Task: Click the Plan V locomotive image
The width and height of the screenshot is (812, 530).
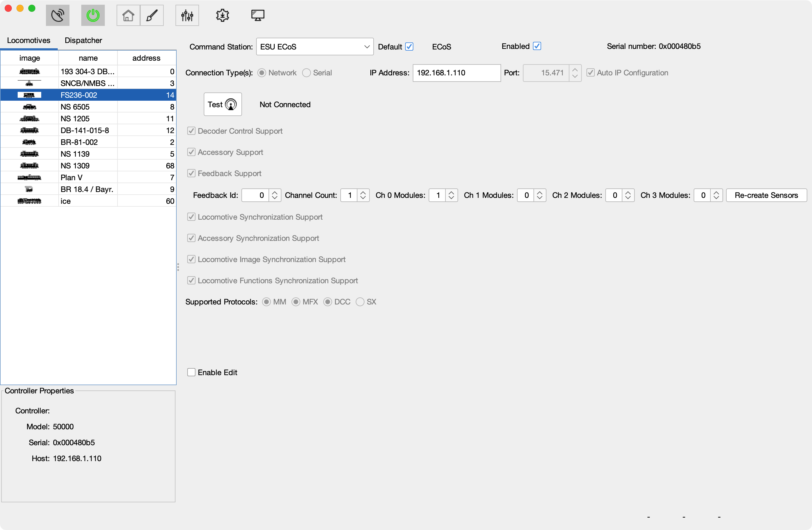Action: coord(29,178)
